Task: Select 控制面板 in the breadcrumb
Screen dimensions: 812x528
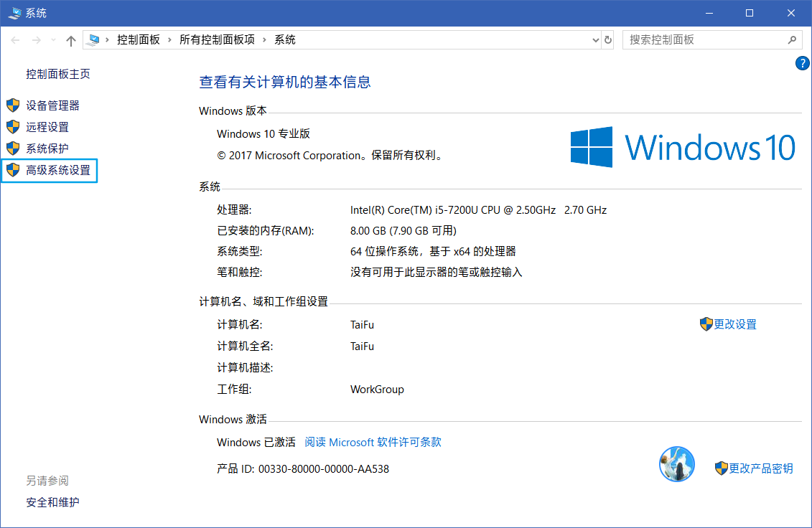Action: [x=139, y=40]
